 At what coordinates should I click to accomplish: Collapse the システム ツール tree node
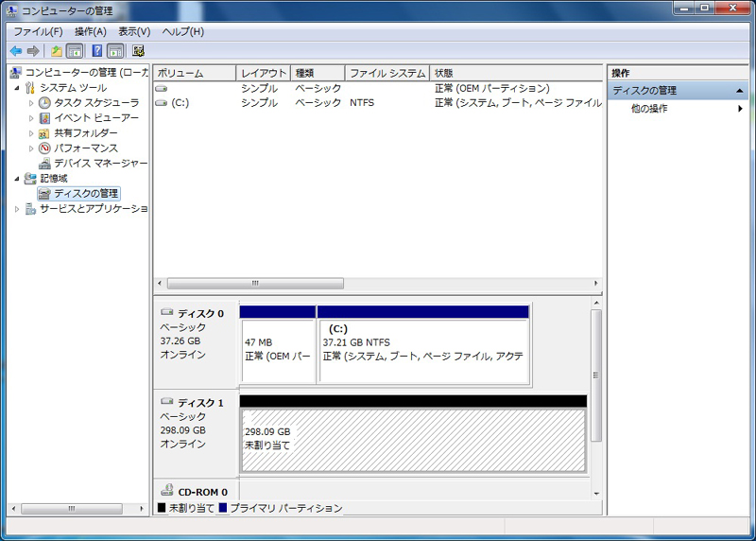point(17,88)
